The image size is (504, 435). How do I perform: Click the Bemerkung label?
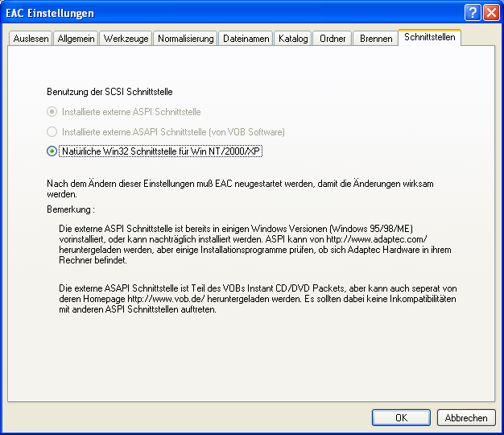pyautogui.click(x=71, y=209)
